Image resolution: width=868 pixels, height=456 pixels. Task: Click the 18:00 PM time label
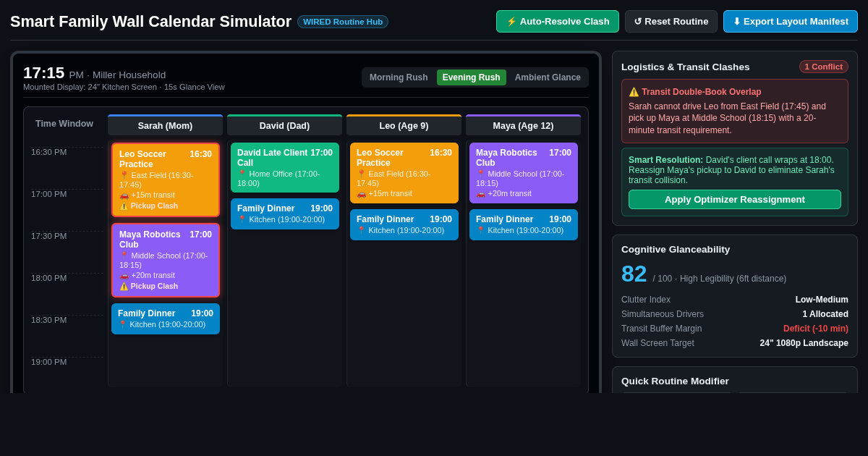click(48, 278)
